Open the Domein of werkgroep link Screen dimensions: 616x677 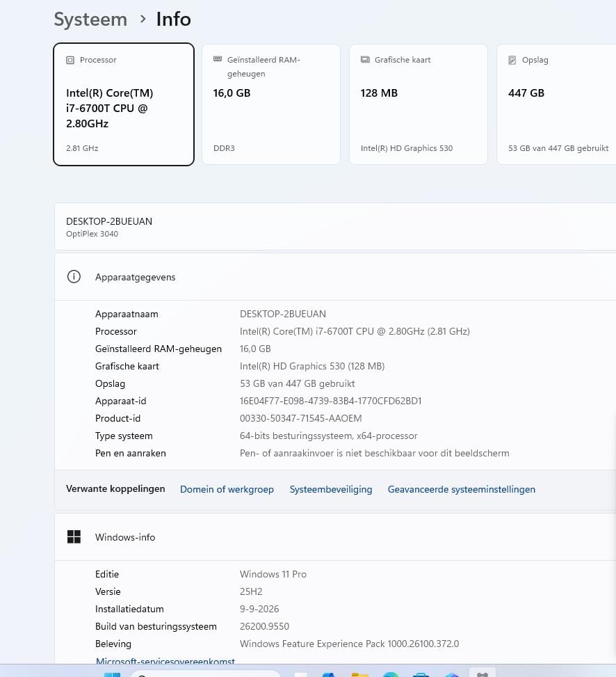227,489
